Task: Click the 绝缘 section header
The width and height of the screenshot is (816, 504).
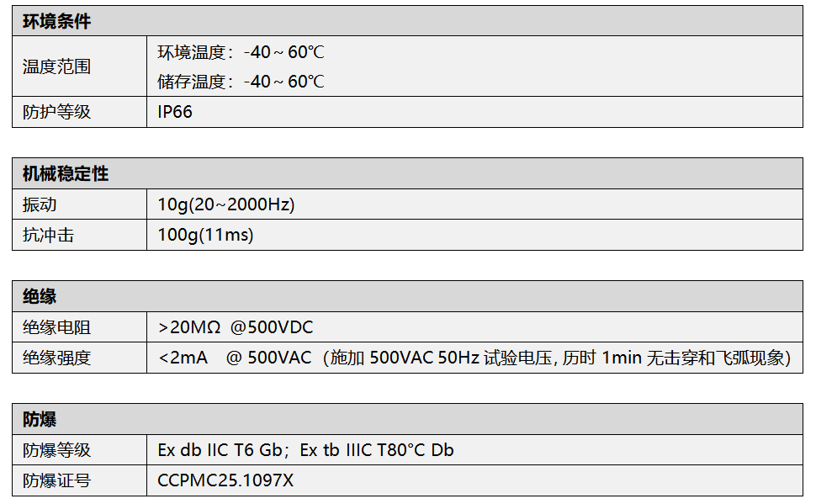Action: click(x=40, y=296)
